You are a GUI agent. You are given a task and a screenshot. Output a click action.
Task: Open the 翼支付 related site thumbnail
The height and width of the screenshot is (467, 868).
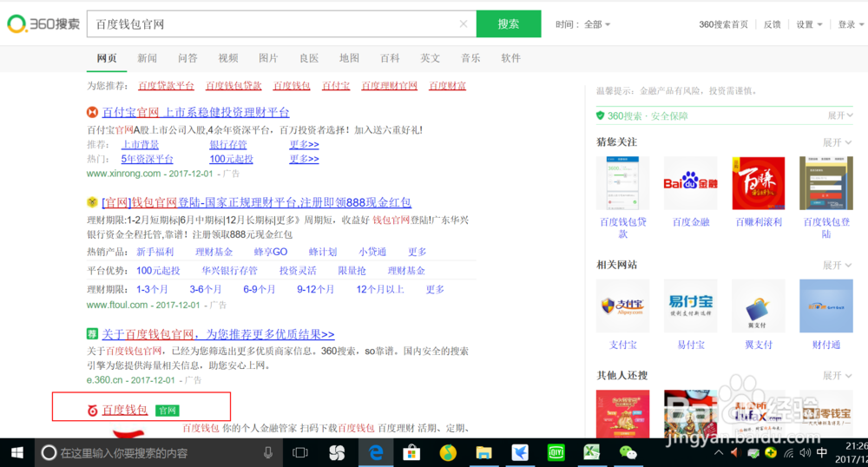point(759,306)
